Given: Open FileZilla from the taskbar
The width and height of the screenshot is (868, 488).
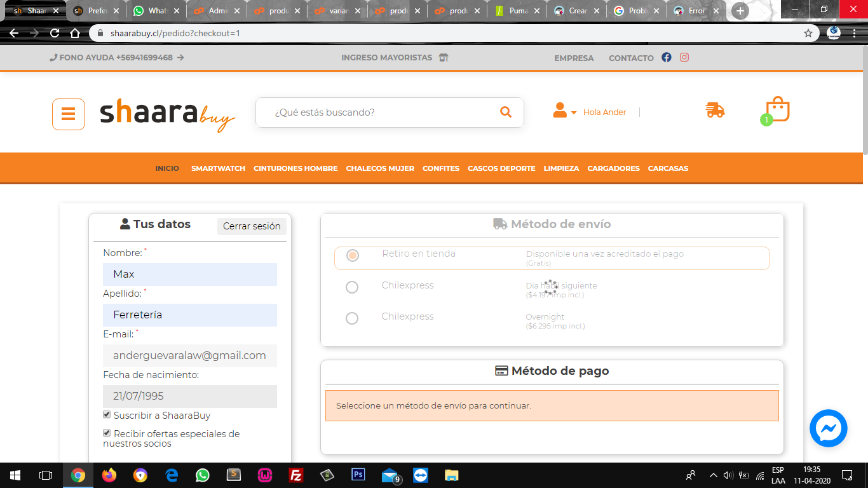Looking at the screenshot, I should (x=295, y=475).
